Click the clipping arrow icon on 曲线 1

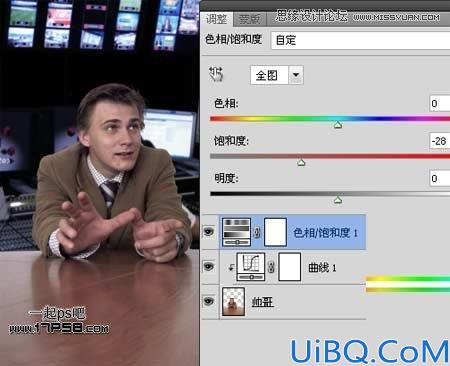(231, 267)
